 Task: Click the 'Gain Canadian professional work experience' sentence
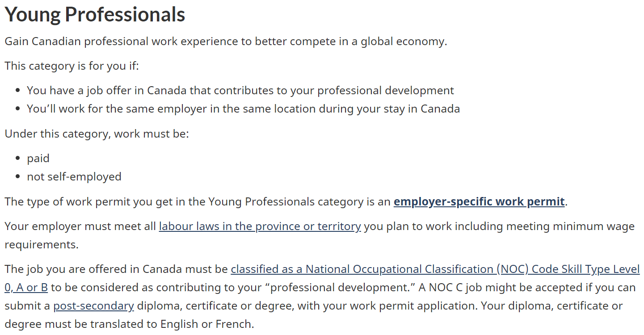tap(226, 42)
